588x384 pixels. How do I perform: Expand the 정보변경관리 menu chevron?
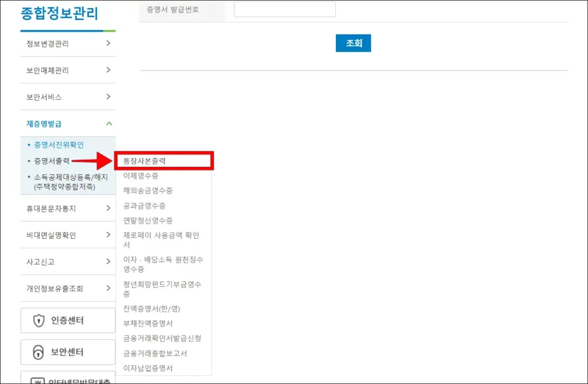[109, 43]
